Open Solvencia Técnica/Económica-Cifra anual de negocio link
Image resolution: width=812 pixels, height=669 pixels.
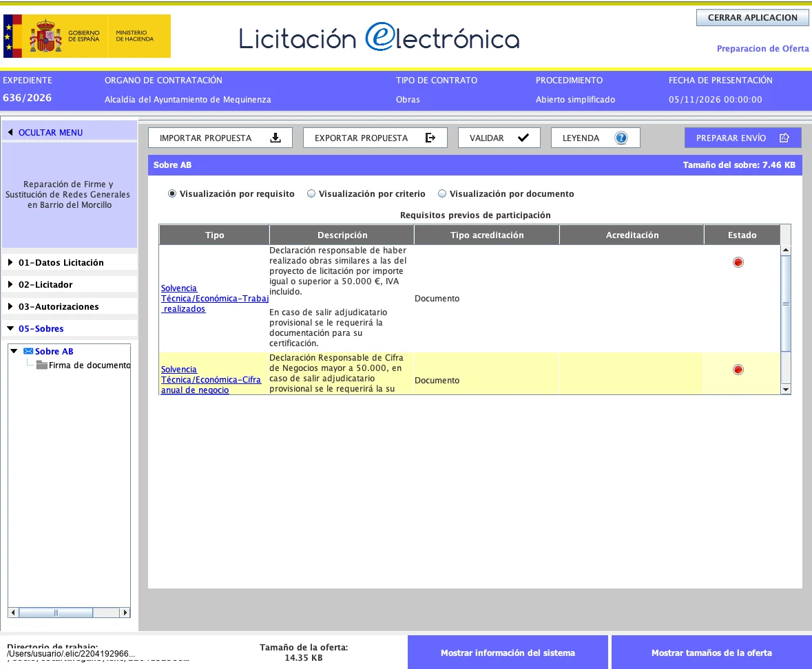point(211,380)
